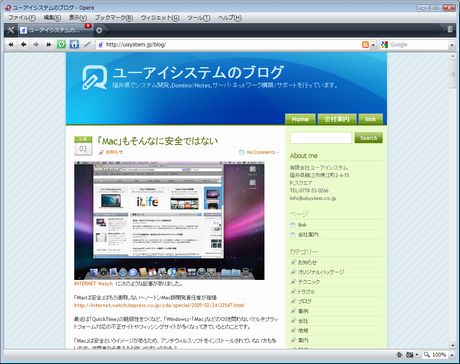Open a new tab with plus button

(x=99, y=30)
